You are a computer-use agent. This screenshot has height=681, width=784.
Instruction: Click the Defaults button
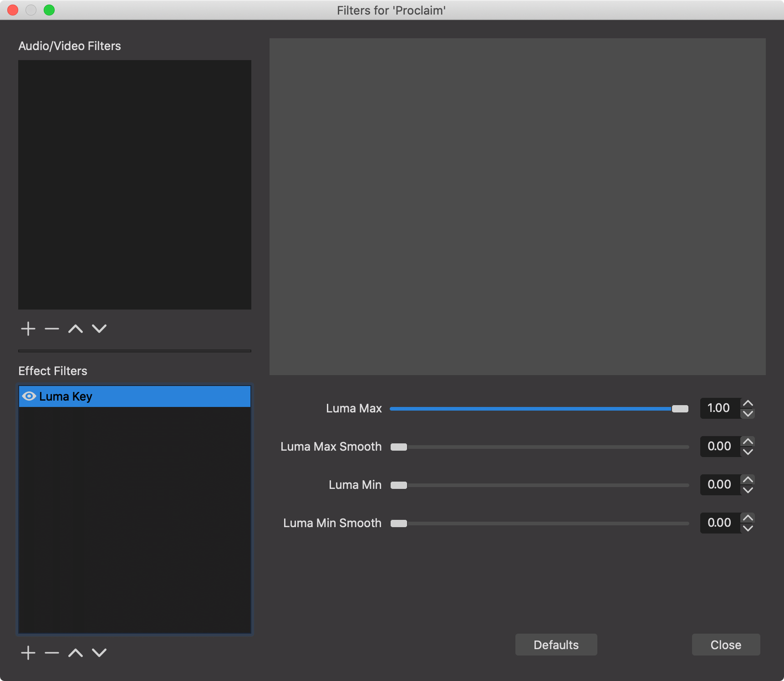[x=556, y=645]
